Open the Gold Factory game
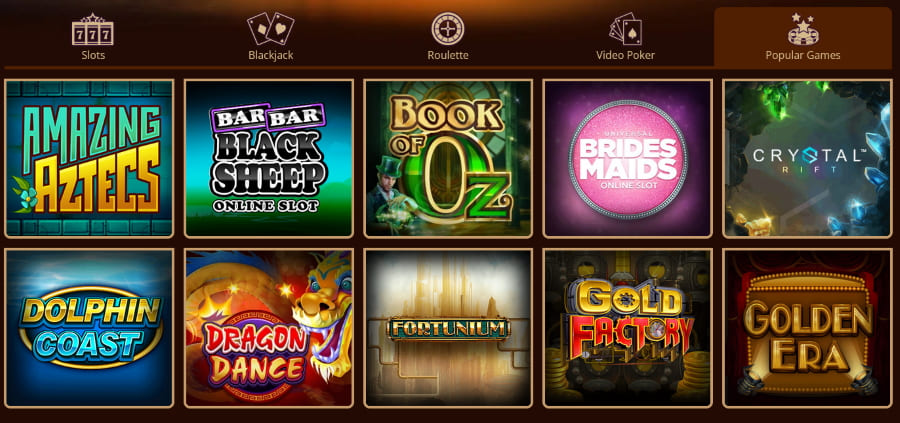The width and height of the screenshot is (900, 423). coord(628,328)
